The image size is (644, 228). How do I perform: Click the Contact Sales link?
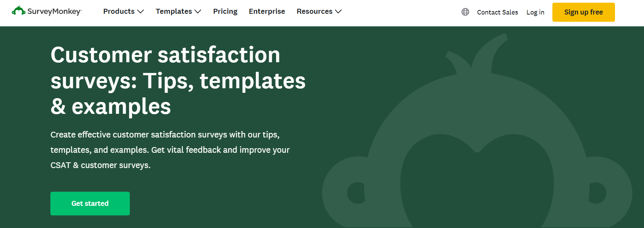coord(497,12)
